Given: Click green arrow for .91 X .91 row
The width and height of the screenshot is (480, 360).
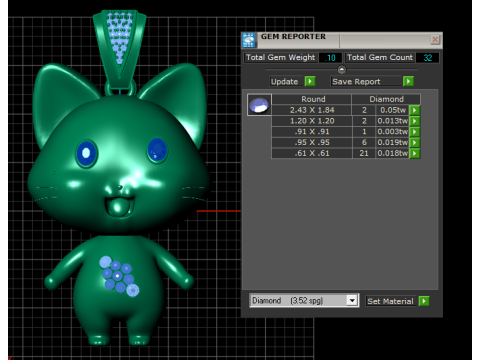Looking at the screenshot, I should click(x=415, y=132).
